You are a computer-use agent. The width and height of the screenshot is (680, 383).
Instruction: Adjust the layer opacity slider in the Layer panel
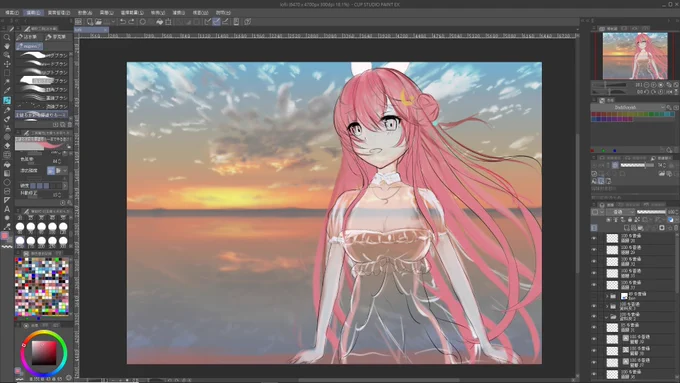pyautogui.click(x=651, y=212)
